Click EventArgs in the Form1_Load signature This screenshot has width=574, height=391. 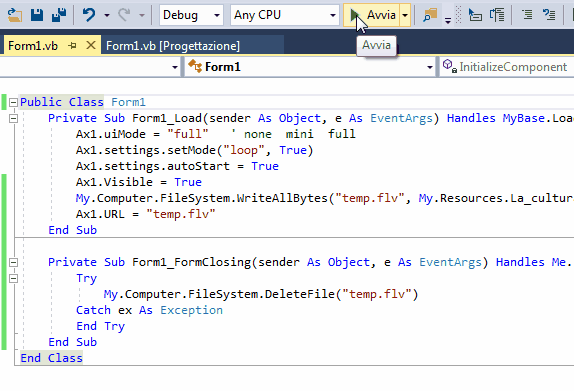click(401, 118)
